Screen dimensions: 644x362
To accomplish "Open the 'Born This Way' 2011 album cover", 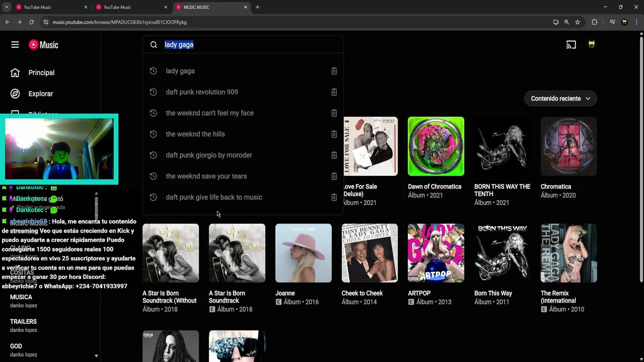I will pyautogui.click(x=503, y=253).
